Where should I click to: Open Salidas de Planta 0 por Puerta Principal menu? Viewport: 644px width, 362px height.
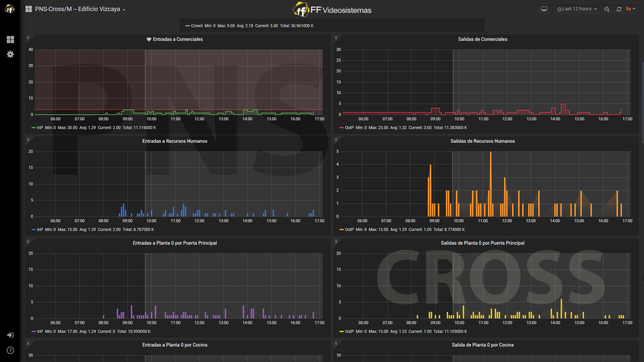482,243
